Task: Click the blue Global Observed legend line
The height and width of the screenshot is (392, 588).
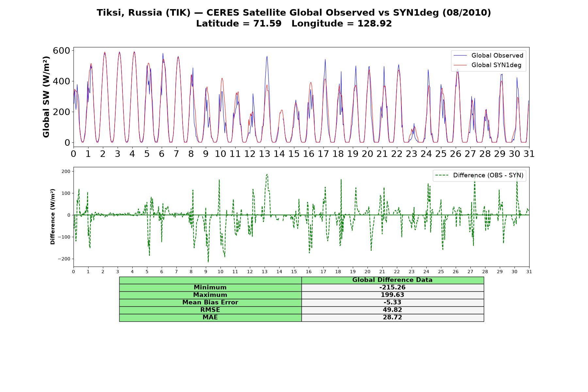Action: click(x=460, y=56)
